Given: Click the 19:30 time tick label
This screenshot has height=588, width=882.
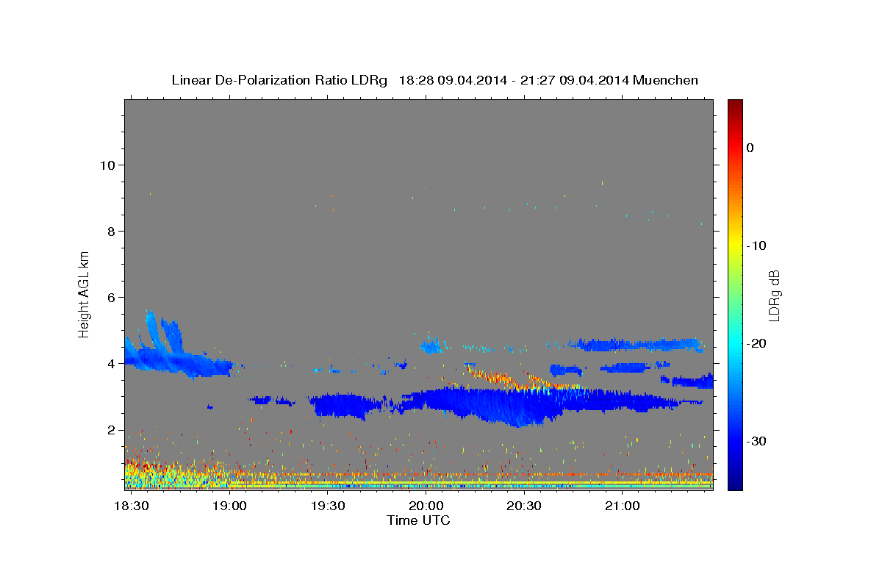Looking at the screenshot, I should pos(328,506).
